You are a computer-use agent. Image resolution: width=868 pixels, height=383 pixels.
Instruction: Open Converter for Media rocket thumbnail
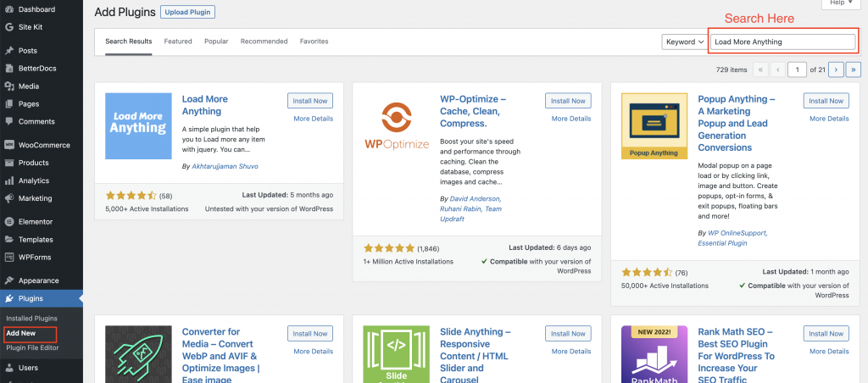(x=138, y=354)
